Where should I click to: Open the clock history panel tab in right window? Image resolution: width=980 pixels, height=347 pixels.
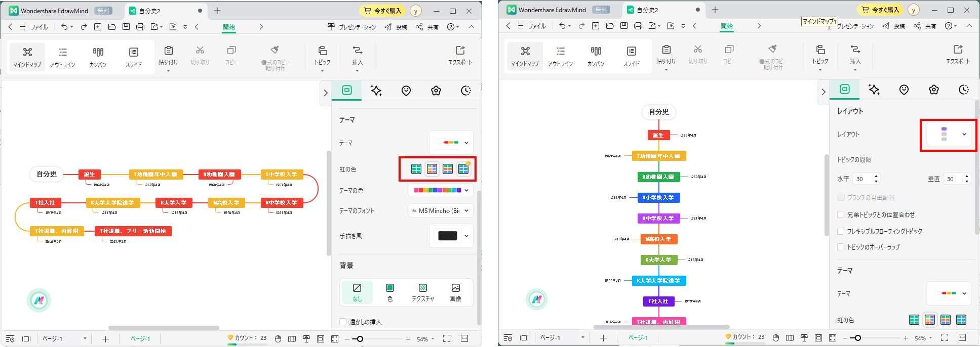[964, 90]
